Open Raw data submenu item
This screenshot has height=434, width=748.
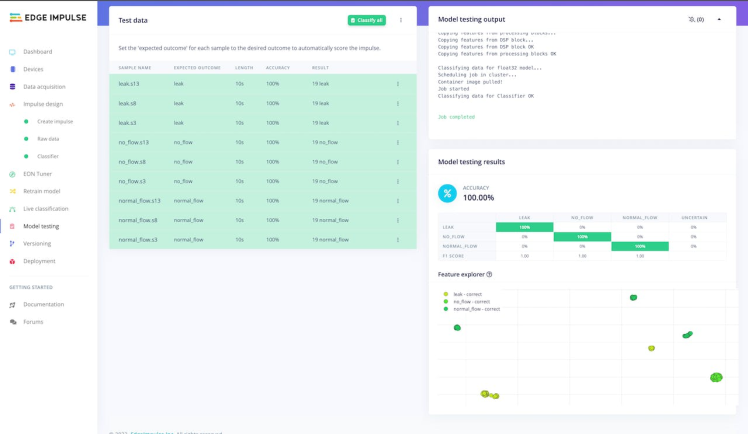click(48, 139)
